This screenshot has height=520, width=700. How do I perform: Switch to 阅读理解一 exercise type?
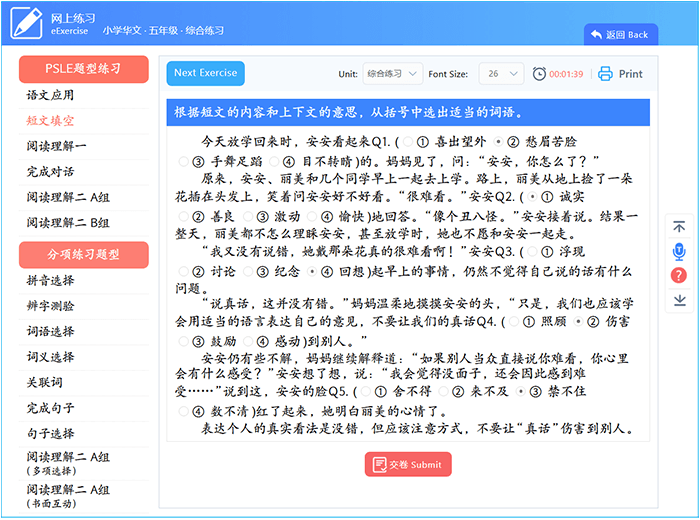tap(57, 146)
